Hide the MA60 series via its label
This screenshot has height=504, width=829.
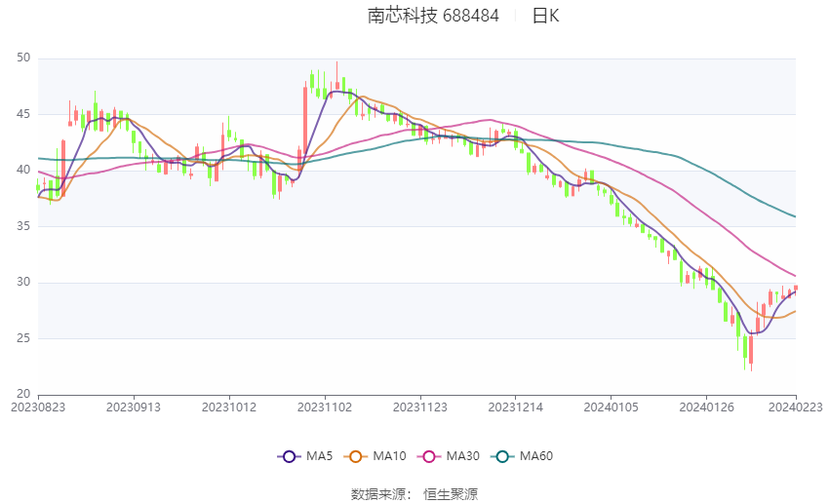pos(536,456)
